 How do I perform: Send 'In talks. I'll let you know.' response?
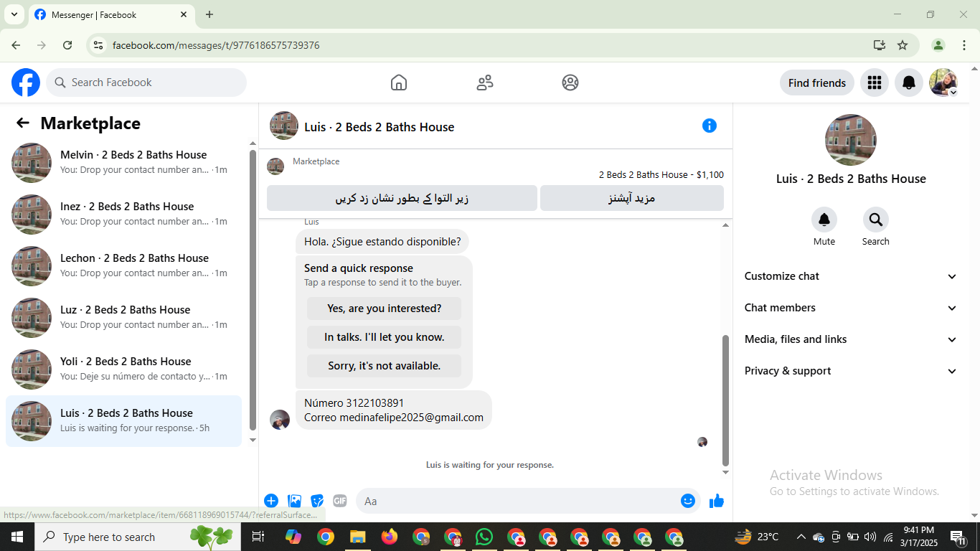384,337
